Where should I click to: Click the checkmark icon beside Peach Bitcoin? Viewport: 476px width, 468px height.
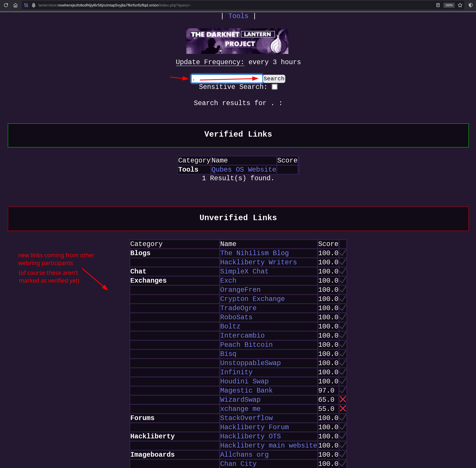click(x=343, y=344)
